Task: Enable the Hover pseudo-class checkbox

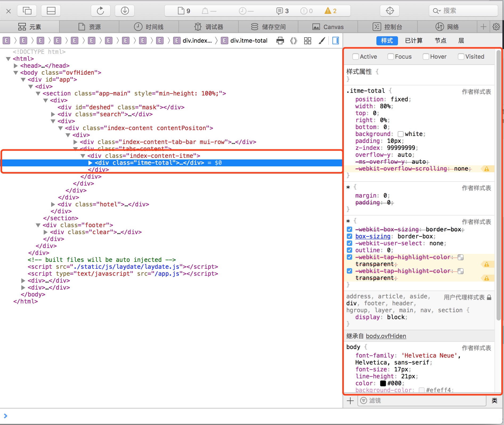Action: [x=426, y=57]
